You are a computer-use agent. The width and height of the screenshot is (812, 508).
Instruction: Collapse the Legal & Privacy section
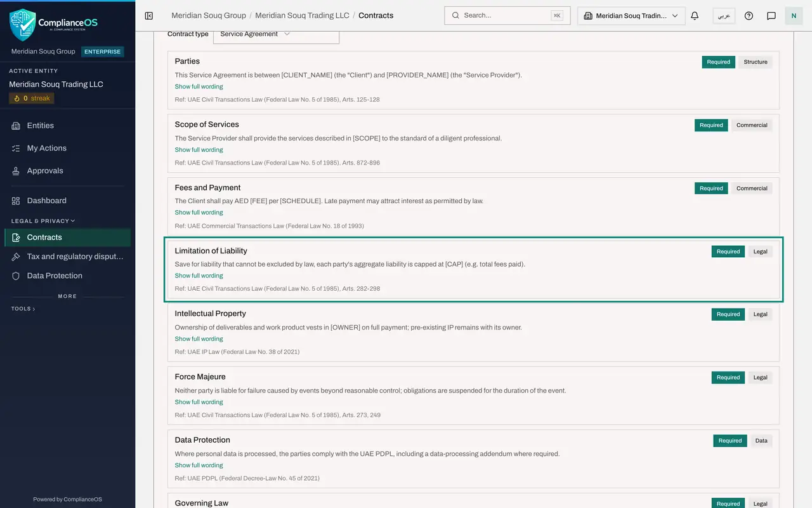coord(43,221)
